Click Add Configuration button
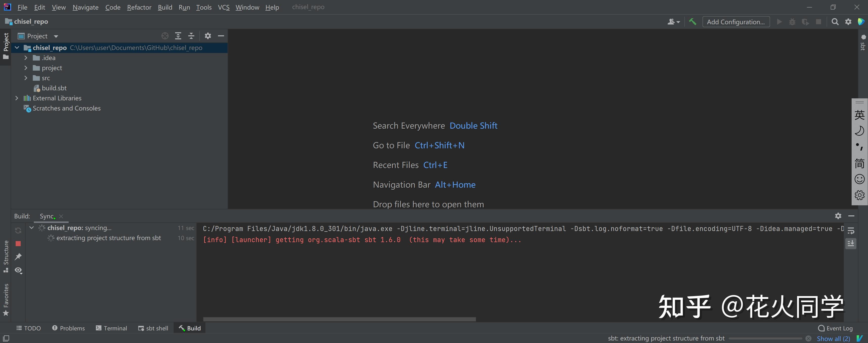This screenshot has width=868, height=343. (736, 22)
